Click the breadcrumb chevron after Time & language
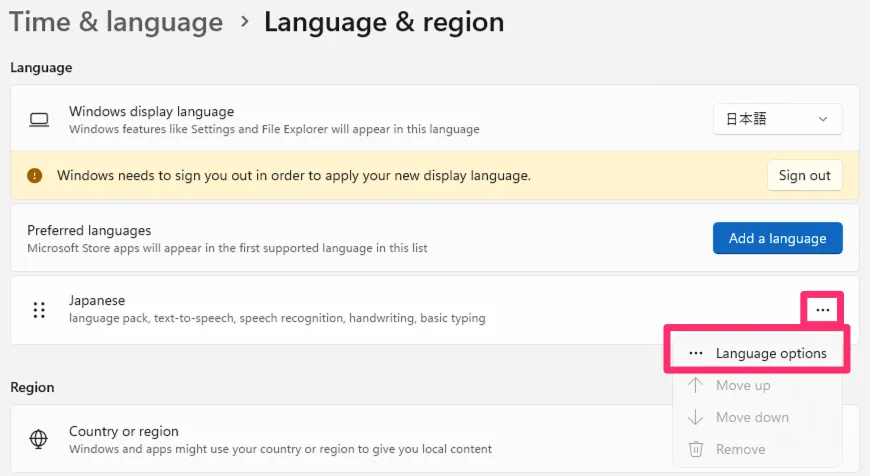This screenshot has height=476, width=870. (244, 22)
